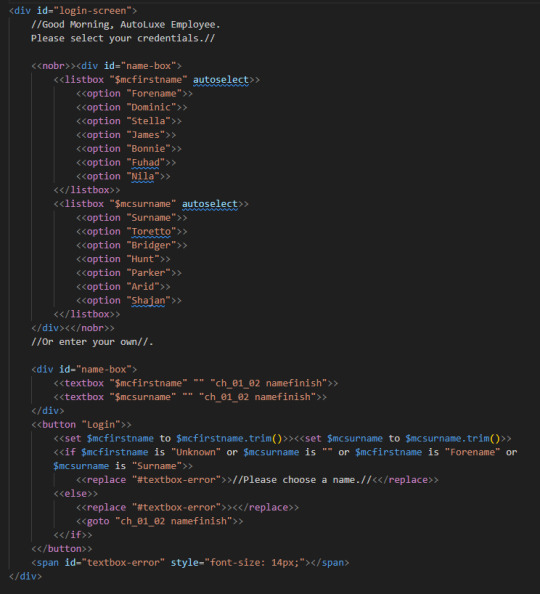Click the option "Fuhad" line
This screenshot has width=540, height=594.
tap(126, 163)
